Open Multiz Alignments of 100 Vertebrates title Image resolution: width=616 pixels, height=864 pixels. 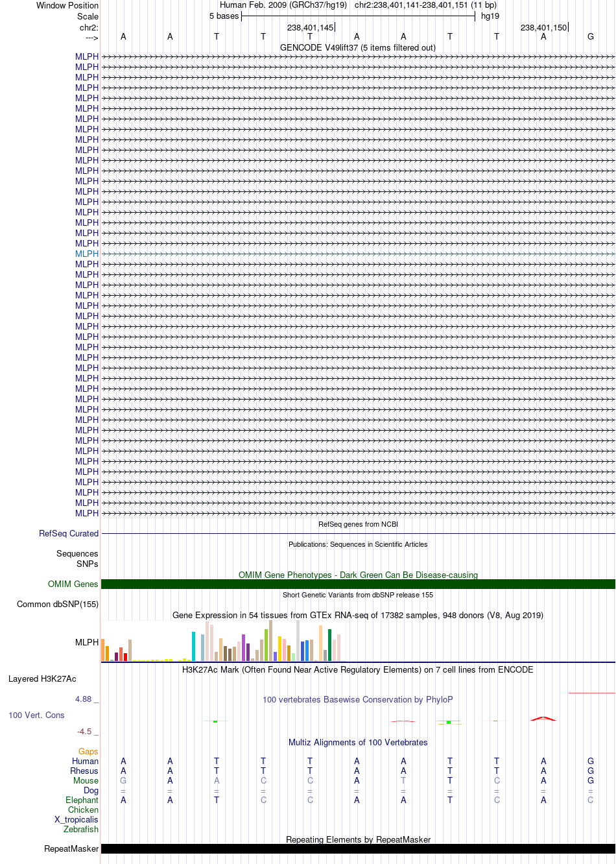(358, 743)
